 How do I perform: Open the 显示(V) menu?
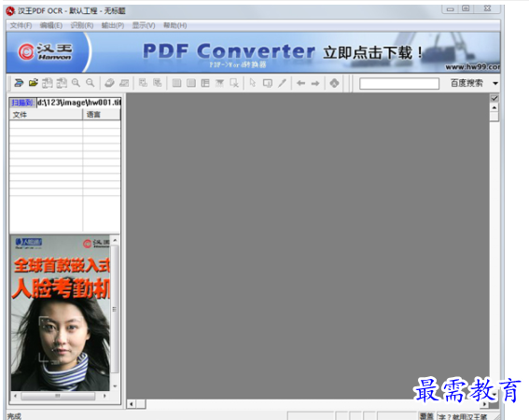pyautogui.click(x=144, y=25)
